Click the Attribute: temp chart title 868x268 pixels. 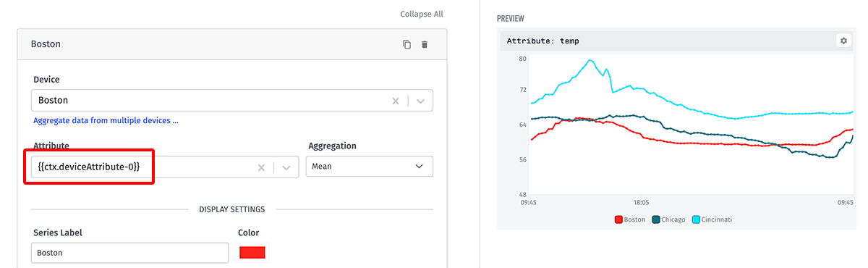543,41
